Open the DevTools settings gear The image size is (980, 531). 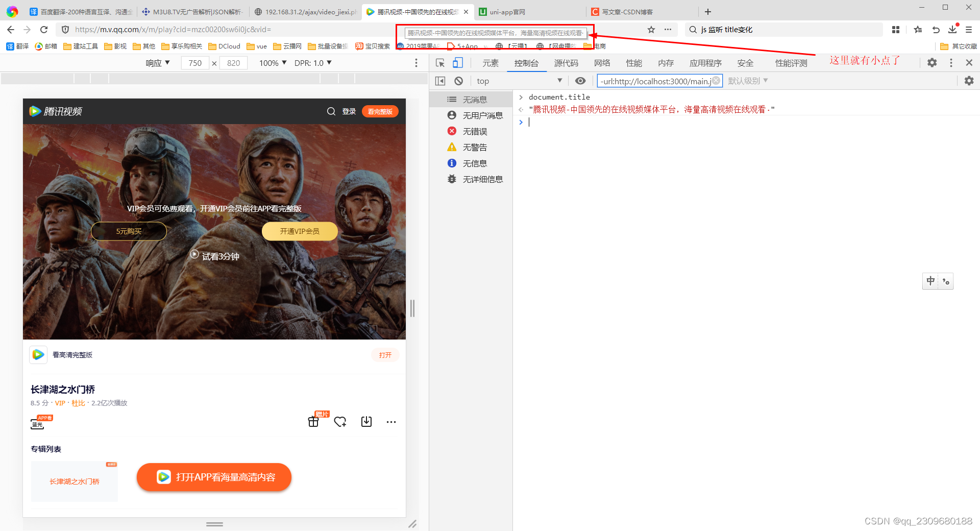tap(932, 63)
